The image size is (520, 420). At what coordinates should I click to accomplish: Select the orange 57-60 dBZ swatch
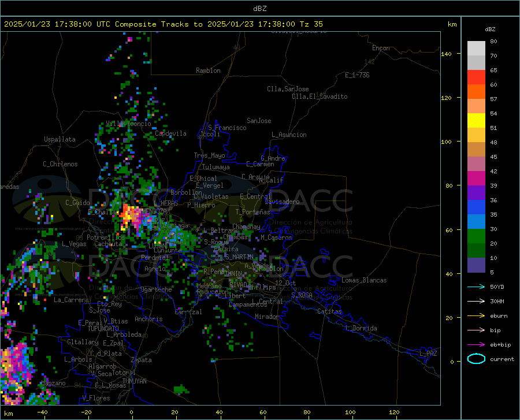476,92
